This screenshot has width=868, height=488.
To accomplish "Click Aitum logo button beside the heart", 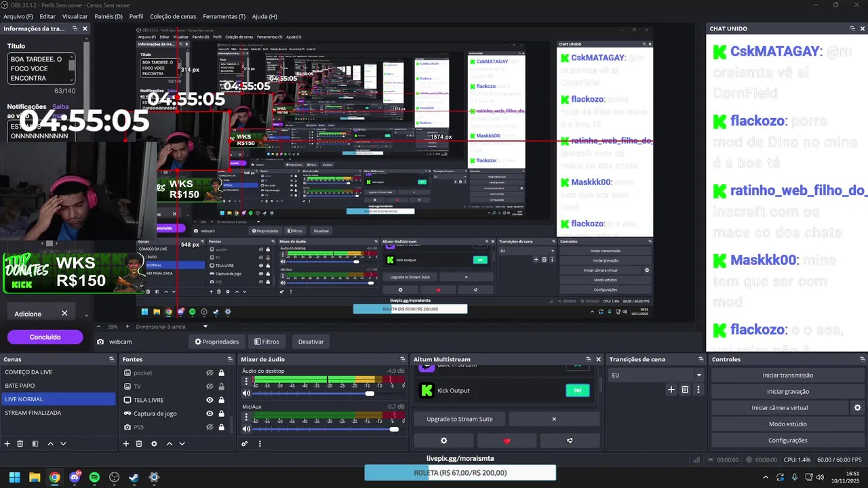I will coord(570,441).
